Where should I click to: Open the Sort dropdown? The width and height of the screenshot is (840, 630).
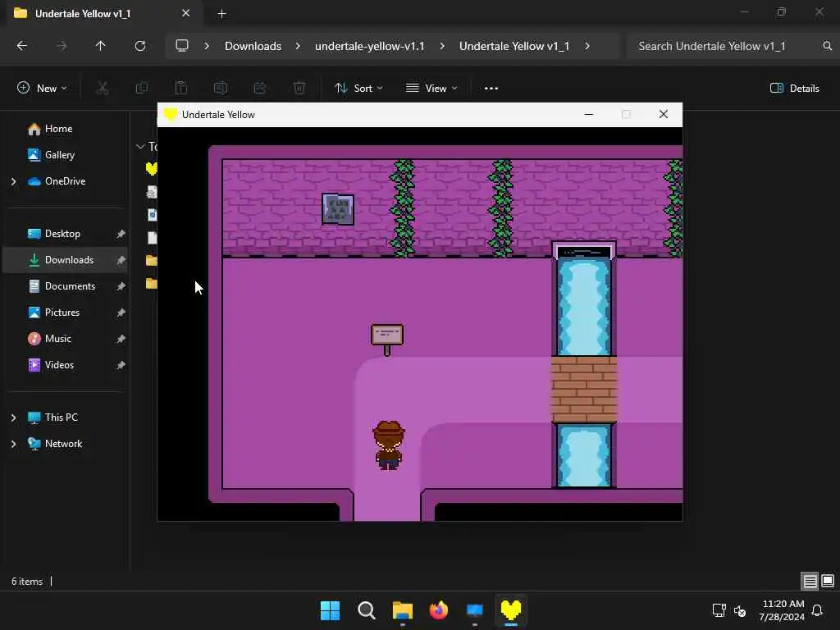358,89
